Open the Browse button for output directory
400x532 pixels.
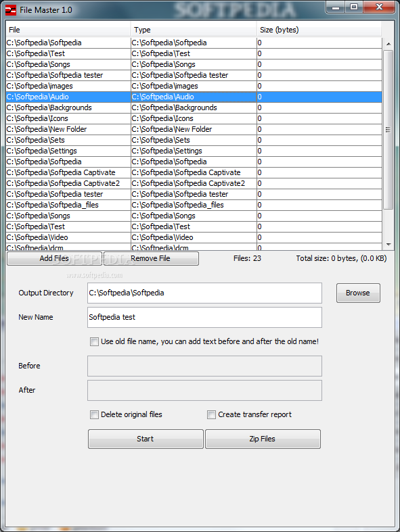coord(358,293)
